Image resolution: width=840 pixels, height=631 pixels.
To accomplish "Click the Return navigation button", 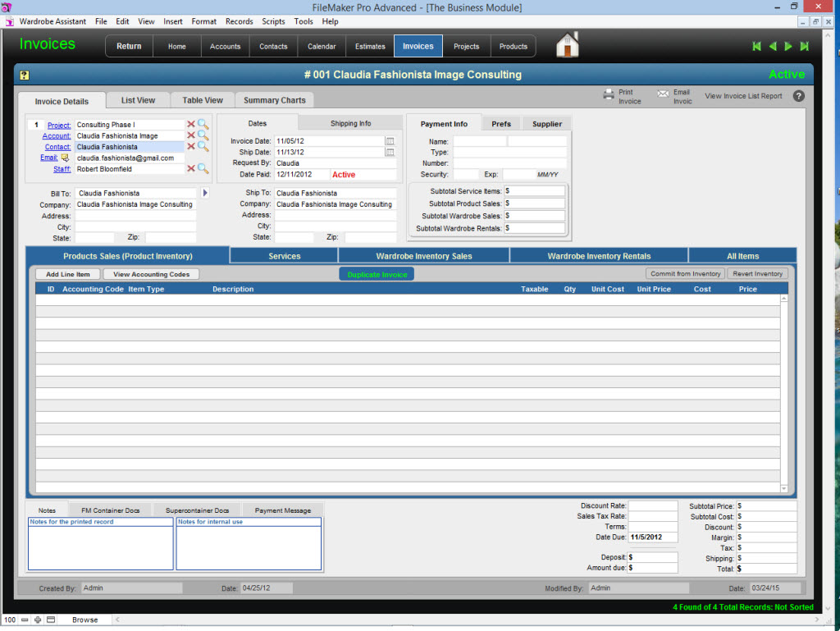I will (x=129, y=46).
